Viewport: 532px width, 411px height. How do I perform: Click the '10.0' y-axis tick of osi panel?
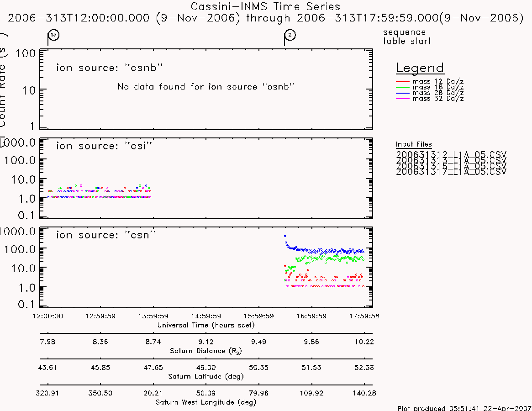point(24,179)
